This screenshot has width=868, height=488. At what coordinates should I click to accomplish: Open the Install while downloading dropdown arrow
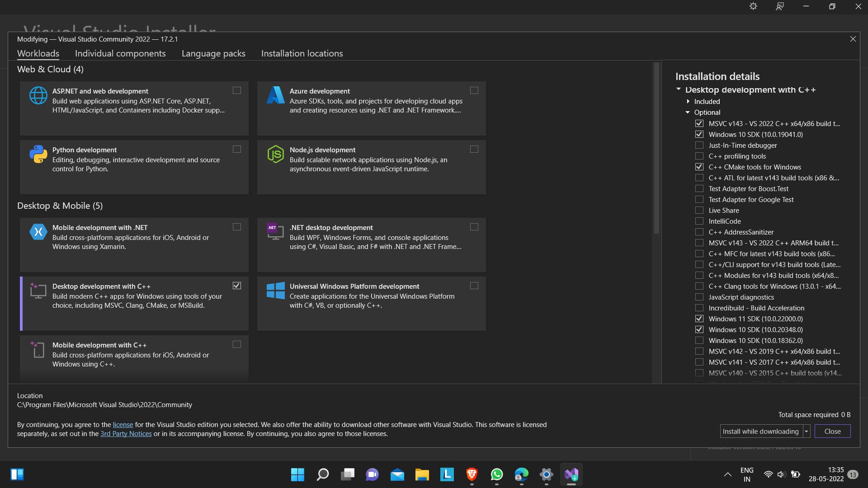pyautogui.click(x=807, y=431)
